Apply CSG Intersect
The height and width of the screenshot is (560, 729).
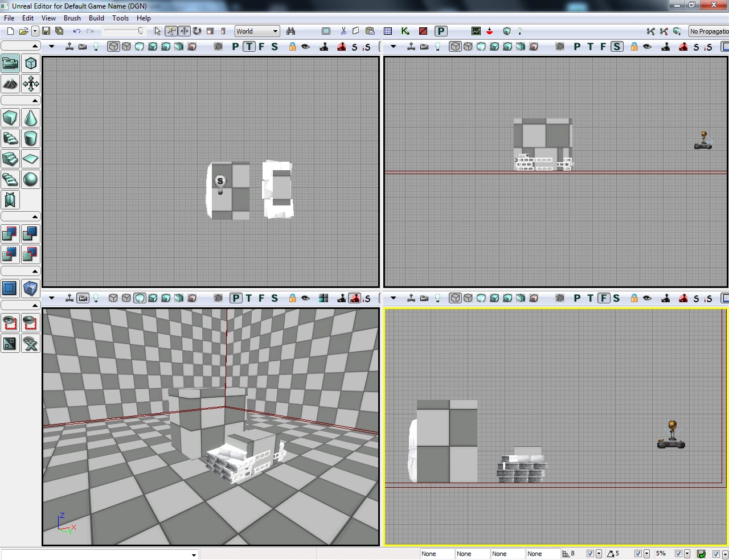pyautogui.click(x=10, y=254)
